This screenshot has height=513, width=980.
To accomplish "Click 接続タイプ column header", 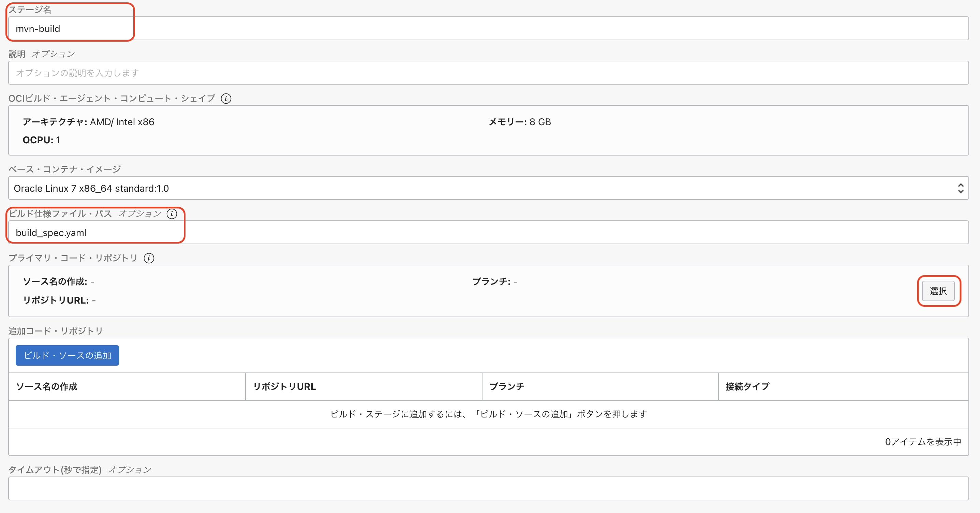I will click(747, 387).
